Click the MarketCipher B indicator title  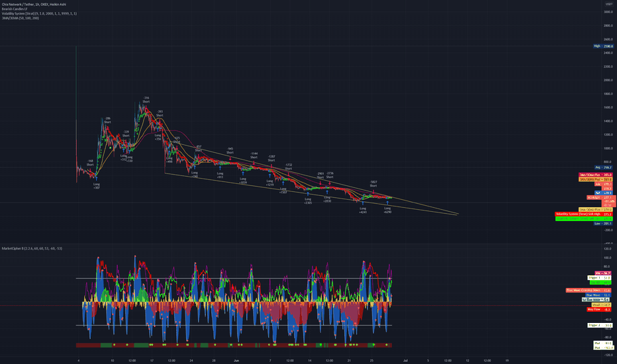(x=32, y=248)
